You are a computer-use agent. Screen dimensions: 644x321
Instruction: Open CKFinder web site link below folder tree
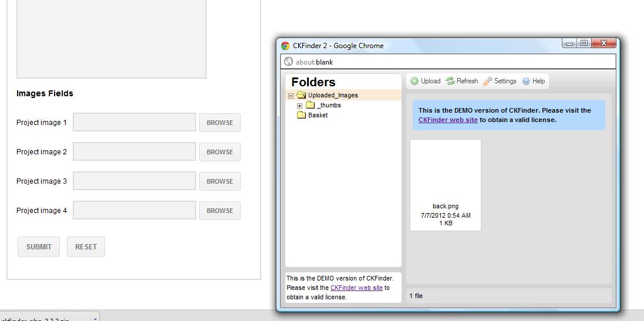point(356,288)
